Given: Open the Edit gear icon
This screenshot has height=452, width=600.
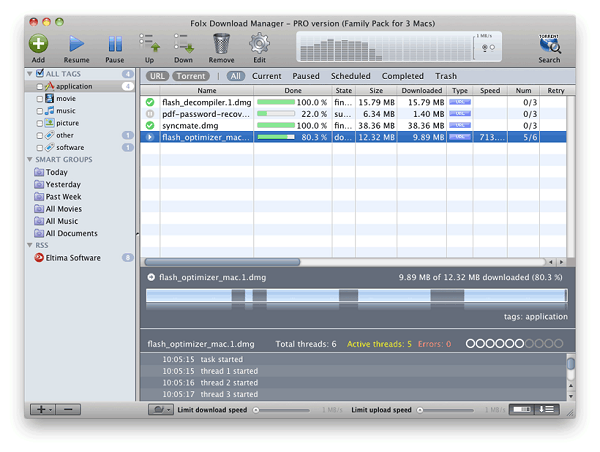Looking at the screenshot, I should pos(259,43).
